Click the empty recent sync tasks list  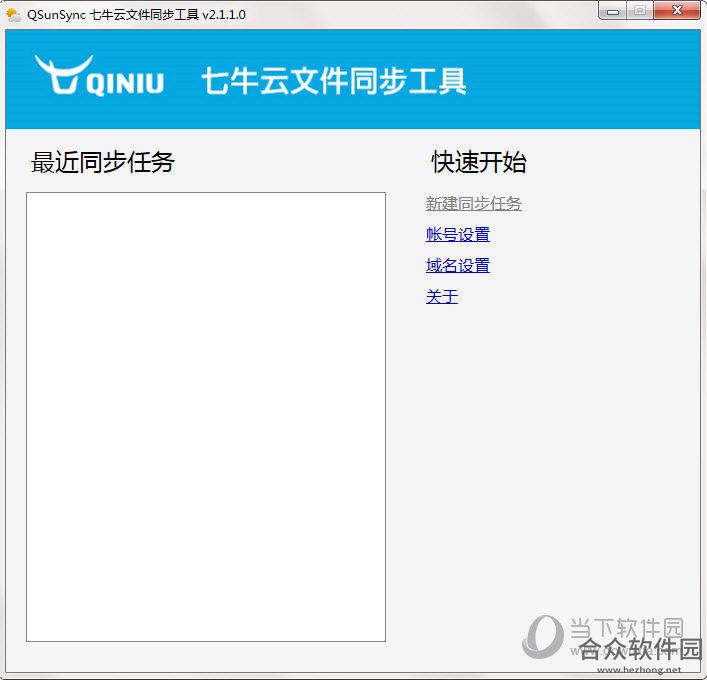pos(206,417)
